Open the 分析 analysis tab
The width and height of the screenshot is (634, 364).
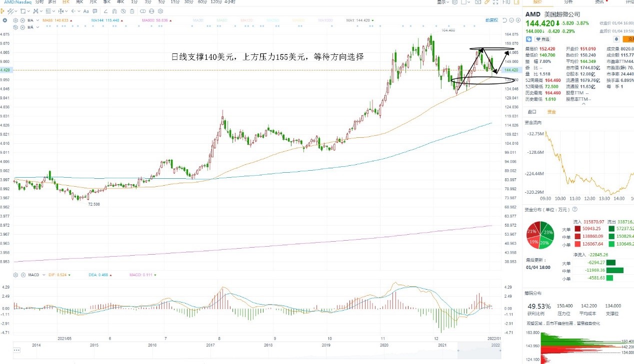tap(568, 1)
